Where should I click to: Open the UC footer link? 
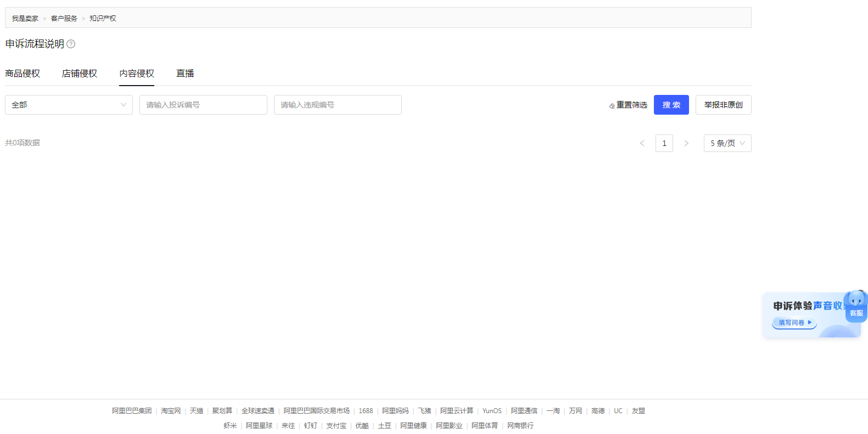coord(618,411)
